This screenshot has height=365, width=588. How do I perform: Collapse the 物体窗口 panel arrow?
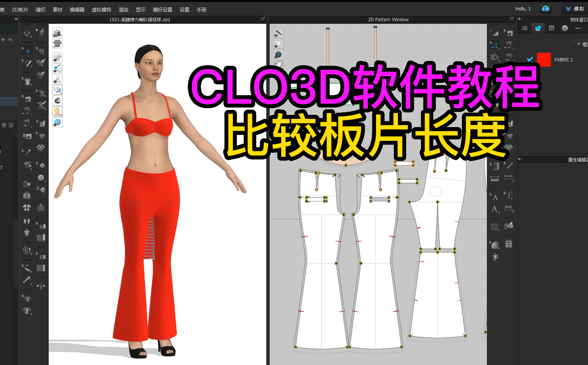[520, 19]
